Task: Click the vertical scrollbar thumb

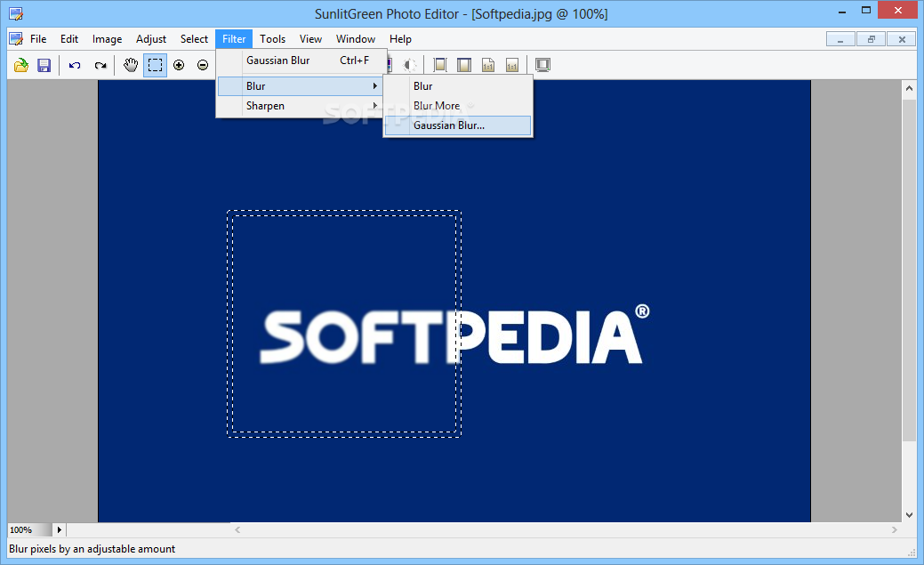Action: point(909,269)
